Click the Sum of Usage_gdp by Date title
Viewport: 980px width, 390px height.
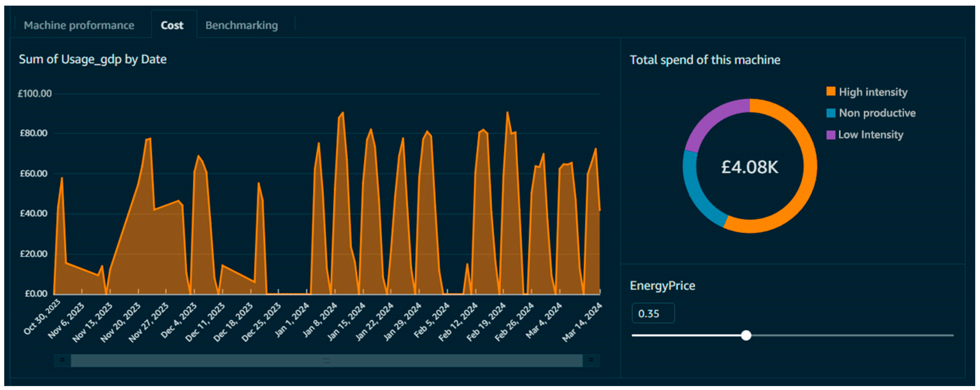pyautogui.click(x=93, y=59)
